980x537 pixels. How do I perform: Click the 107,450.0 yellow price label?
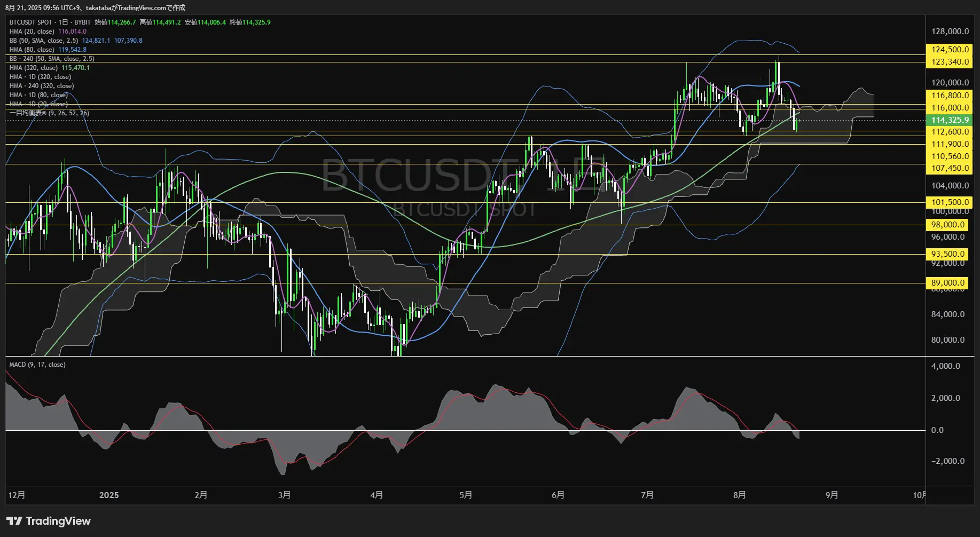tap(950, 168)
